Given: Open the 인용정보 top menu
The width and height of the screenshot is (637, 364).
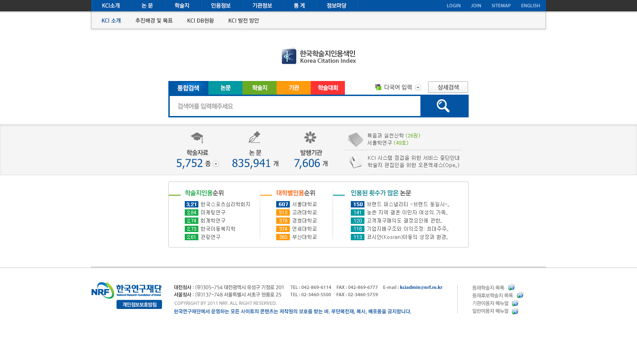Looking at the screenshot, I should (x=221, y=5).
